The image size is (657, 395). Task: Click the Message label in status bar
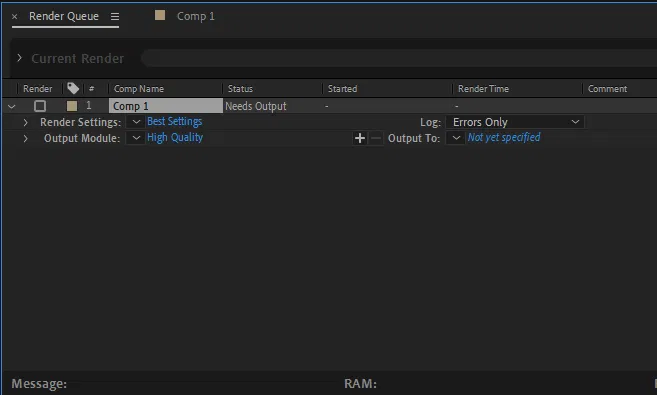(39, 383)
